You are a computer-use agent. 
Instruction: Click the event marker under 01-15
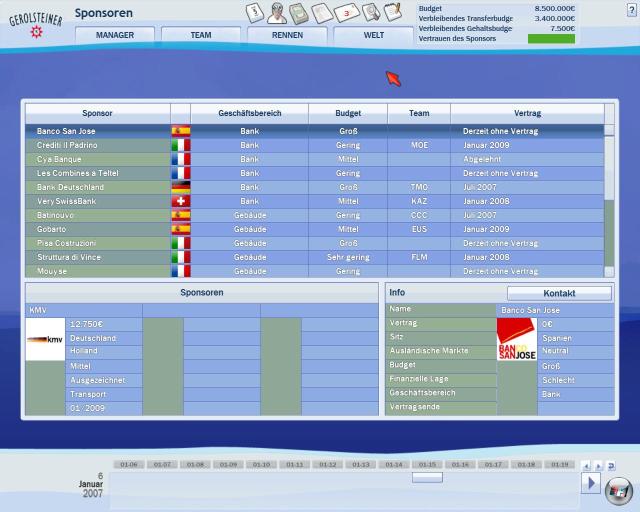pyautogui.click(x=427, y=477)
